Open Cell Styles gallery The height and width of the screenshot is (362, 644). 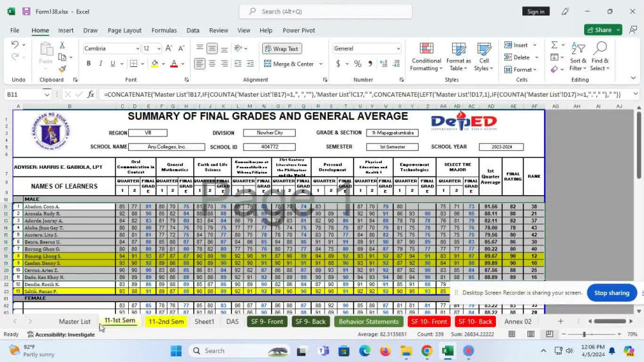[484, 57]
